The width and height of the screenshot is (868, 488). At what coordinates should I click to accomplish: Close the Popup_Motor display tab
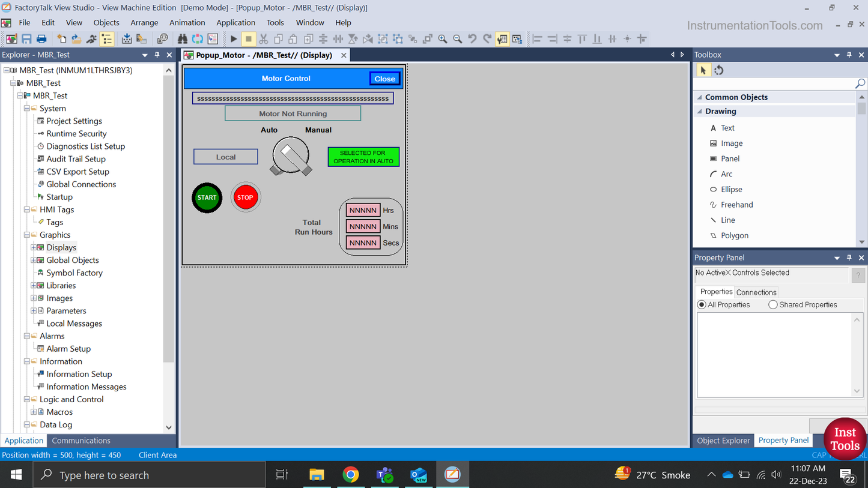[x=344, y=55]
